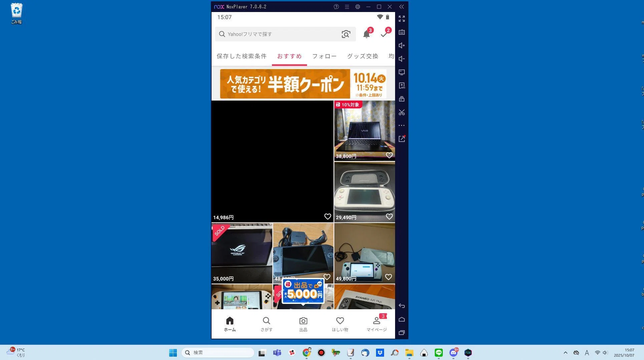
Task: Open the 29,490円 white handheld listing
Action: [x=364, y=192]
